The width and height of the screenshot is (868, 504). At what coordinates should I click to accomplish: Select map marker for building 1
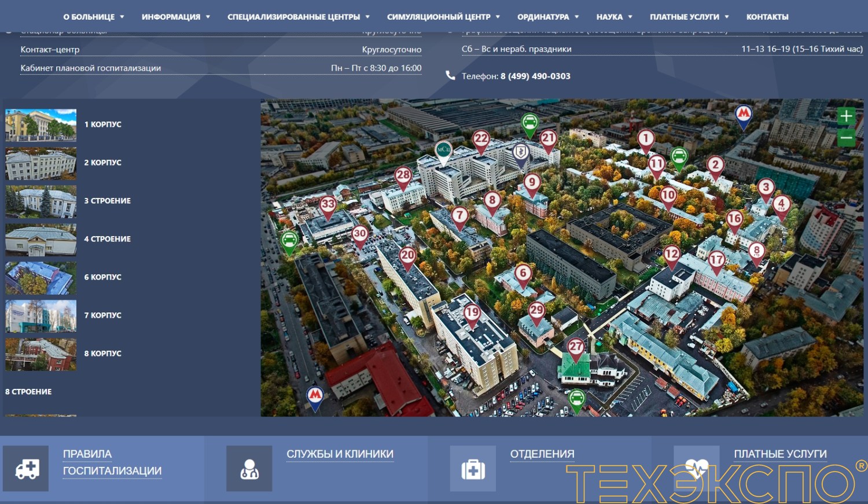point(646,141)
